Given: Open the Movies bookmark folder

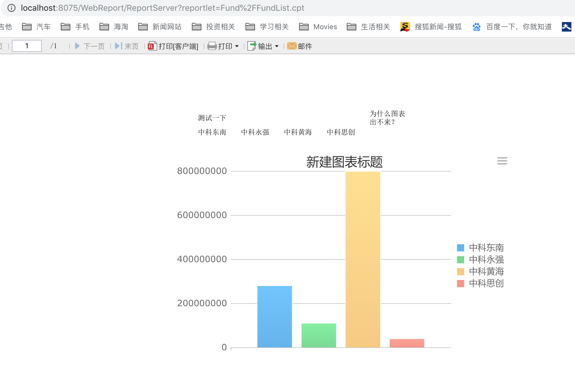Looking at the screenshot, I should click(318, 27).
